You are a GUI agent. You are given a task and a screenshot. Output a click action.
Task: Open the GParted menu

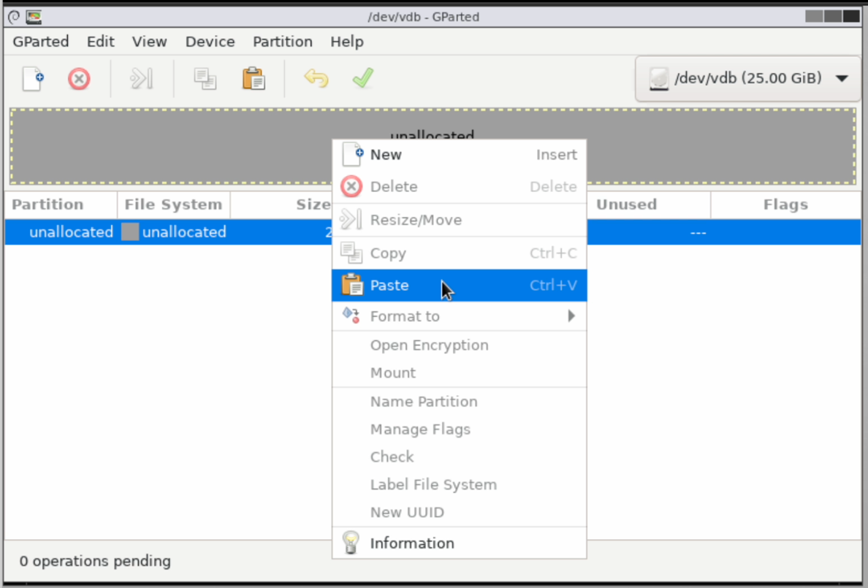pos(41,42)
